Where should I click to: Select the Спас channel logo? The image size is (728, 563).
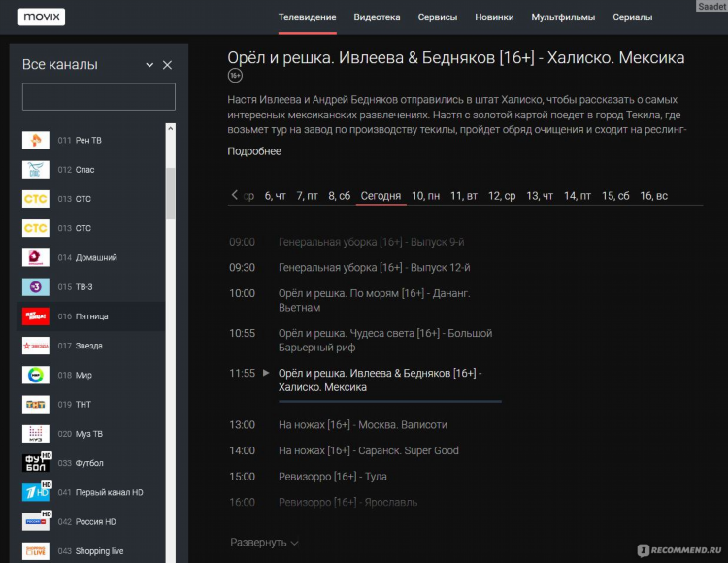click(36, 170)
